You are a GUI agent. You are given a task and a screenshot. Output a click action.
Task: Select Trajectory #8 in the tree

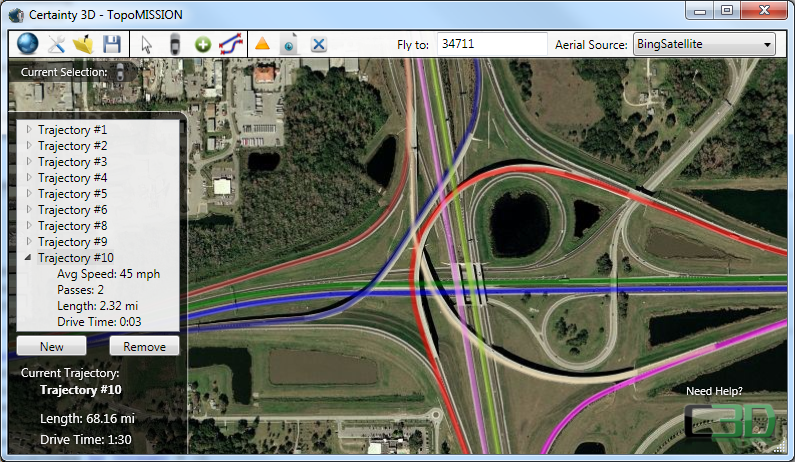[x=72, y=226]
